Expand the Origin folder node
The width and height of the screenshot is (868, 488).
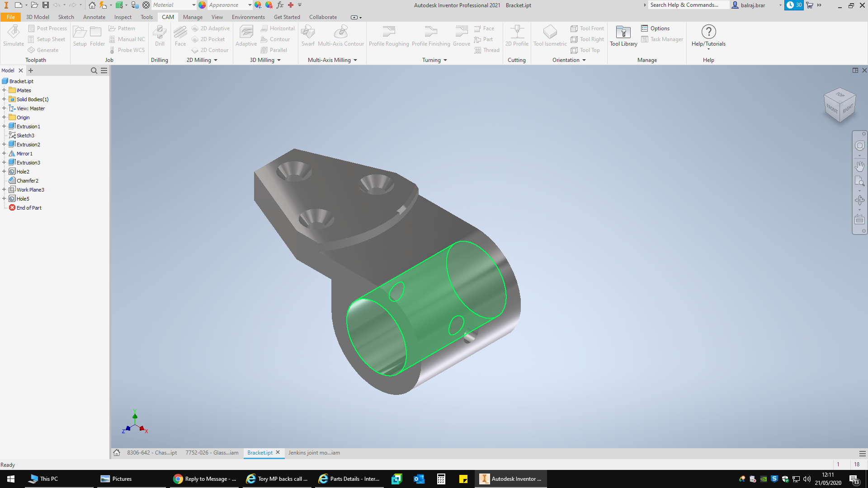[x=4, y=117]
